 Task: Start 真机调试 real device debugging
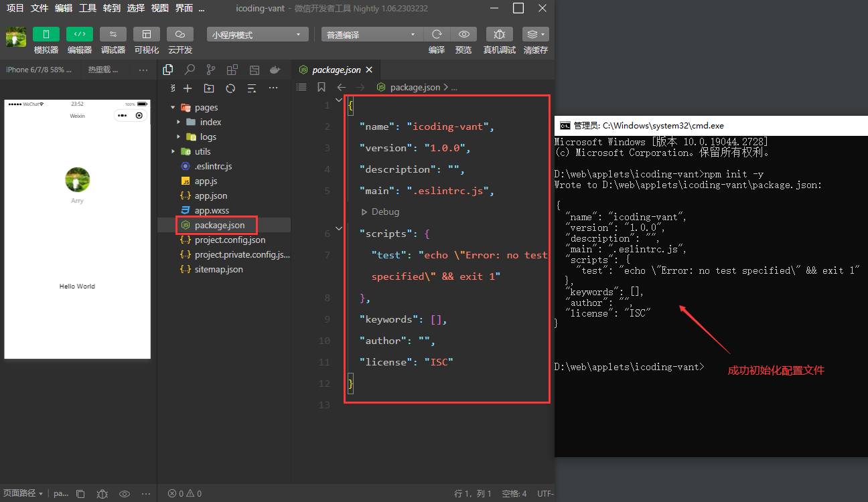pyautogui.click(x=500, y=34)
